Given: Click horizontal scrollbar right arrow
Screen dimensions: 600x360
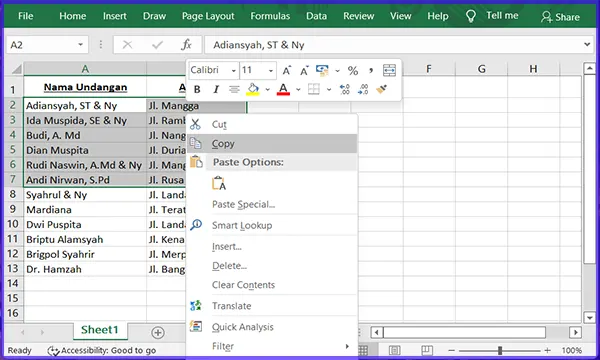Looking at the screenshot, I should pos(575,332).
